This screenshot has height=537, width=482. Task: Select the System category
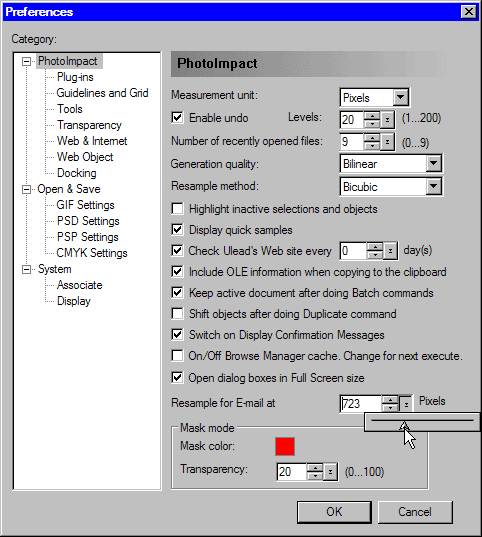point(55,269)
